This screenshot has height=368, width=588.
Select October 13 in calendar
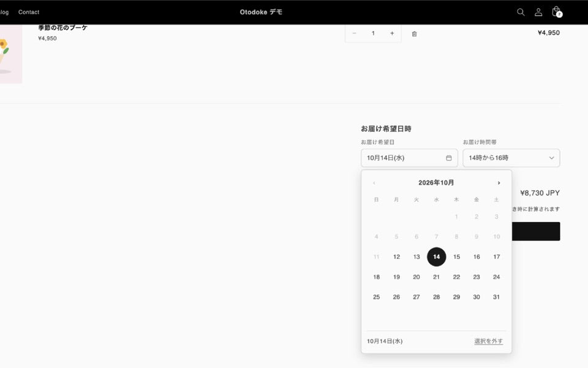[417, 257]
